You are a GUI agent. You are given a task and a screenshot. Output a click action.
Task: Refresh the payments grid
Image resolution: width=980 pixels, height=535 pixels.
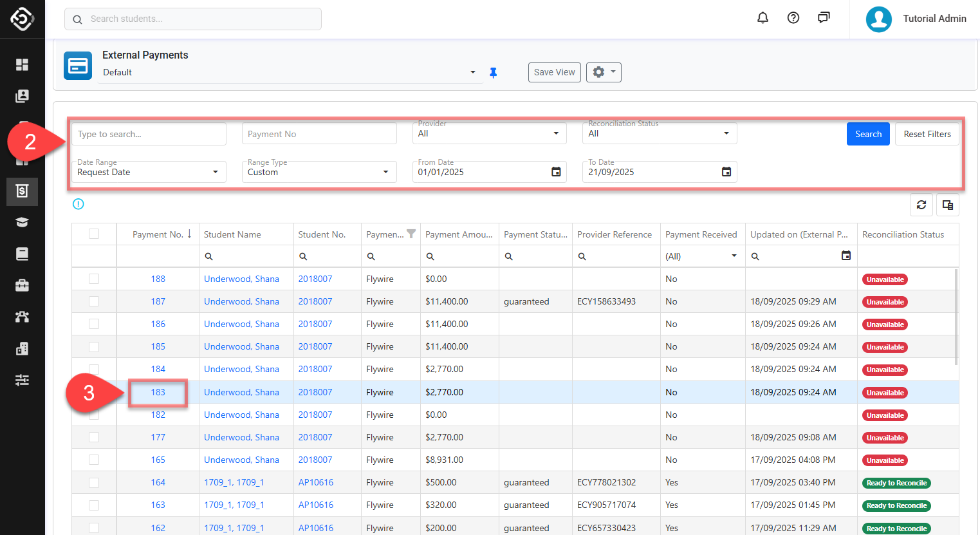(x=921, y=205)
